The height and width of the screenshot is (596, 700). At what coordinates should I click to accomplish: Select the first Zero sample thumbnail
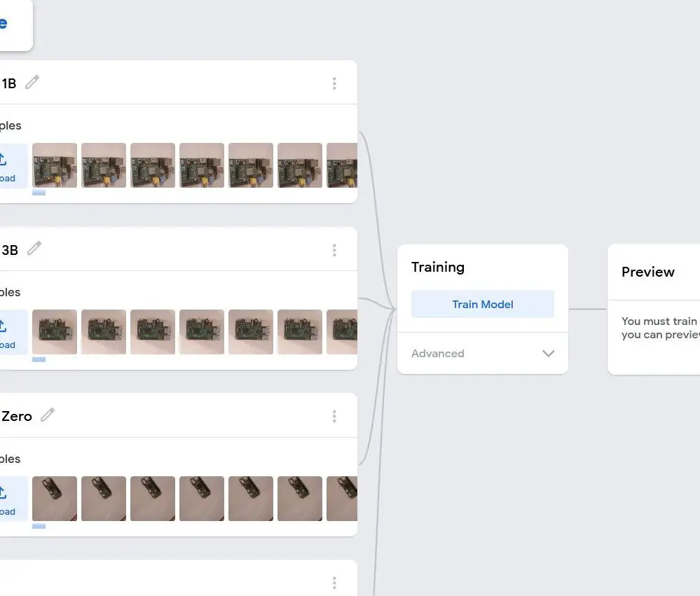pos(55,499)
